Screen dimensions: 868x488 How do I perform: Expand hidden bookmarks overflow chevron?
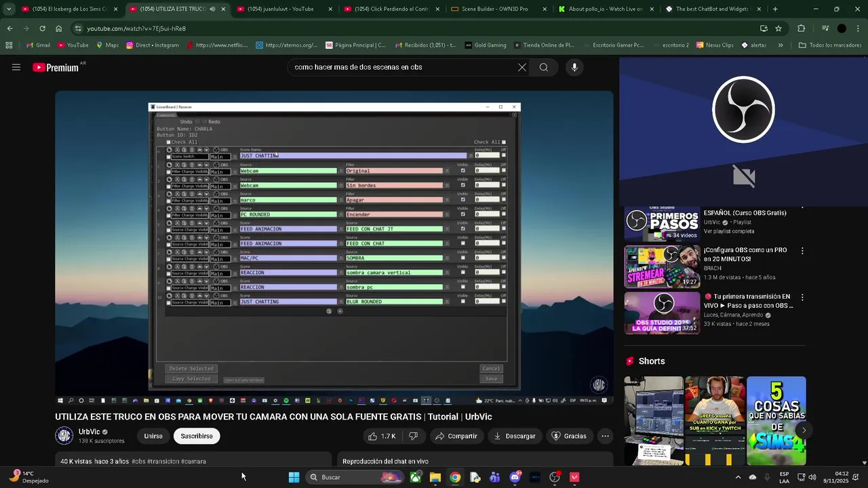coord(781,45)
